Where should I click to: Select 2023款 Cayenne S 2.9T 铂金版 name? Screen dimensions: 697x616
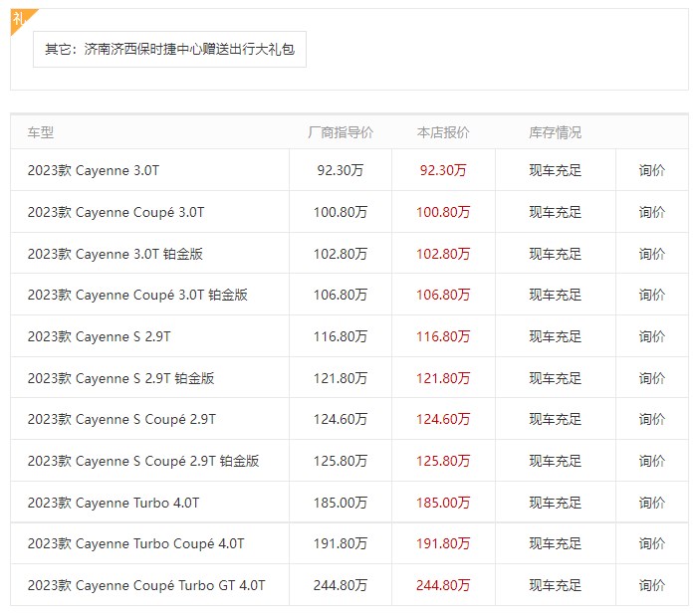pyautogui.click(x=120, y=378)
